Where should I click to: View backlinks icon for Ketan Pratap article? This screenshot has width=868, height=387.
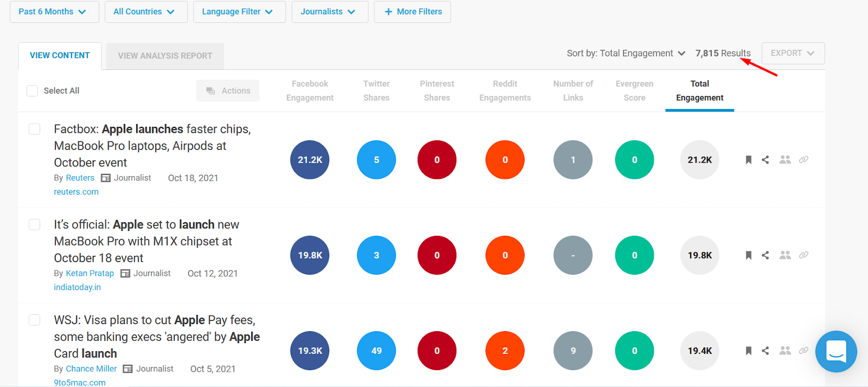(x=804, y=255)
